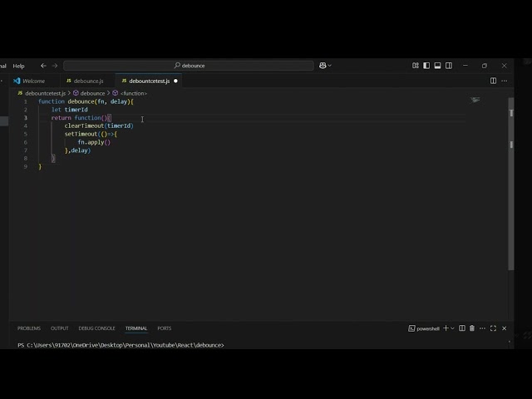The image size is (532, 399).
Task: Click 'setTimeout' on line 5
Action: 81,134
